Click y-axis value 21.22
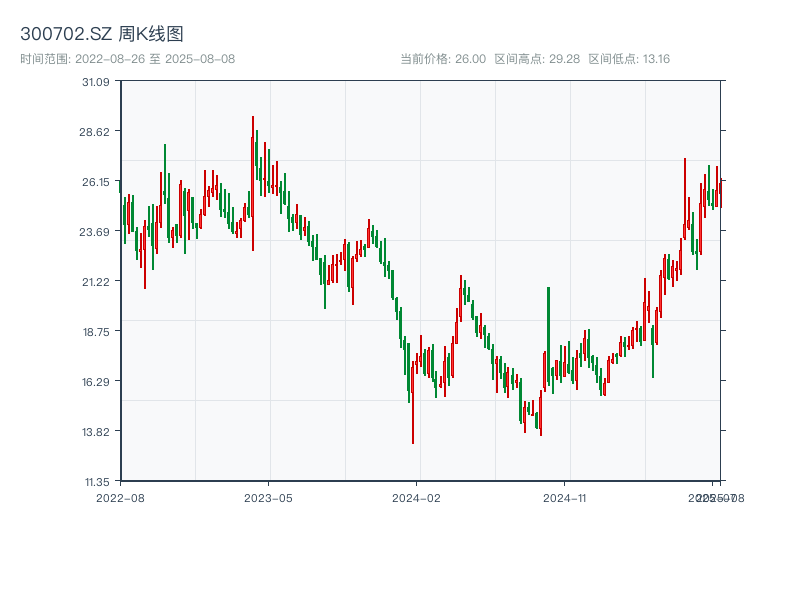Screen dimensions: 800x600 pos(96,282)
